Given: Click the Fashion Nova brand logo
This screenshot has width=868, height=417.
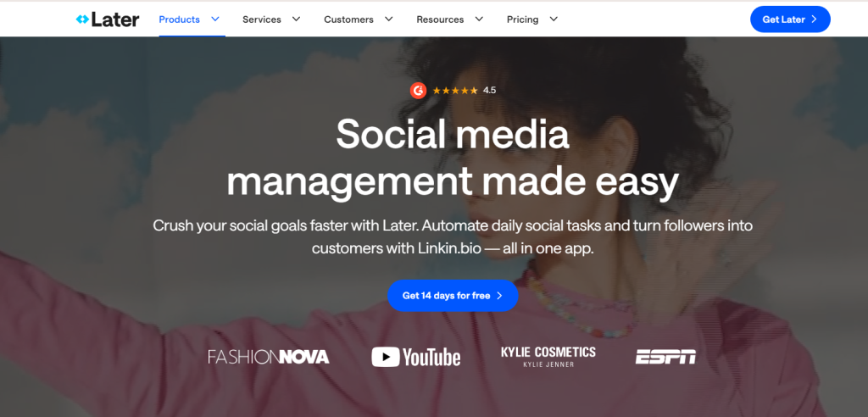Looking at the screenshot, I should (x=269, y=357).
